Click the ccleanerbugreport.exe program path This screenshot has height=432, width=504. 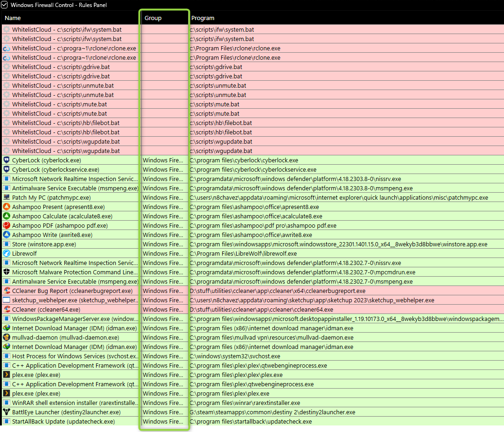(x=278, y=291)
